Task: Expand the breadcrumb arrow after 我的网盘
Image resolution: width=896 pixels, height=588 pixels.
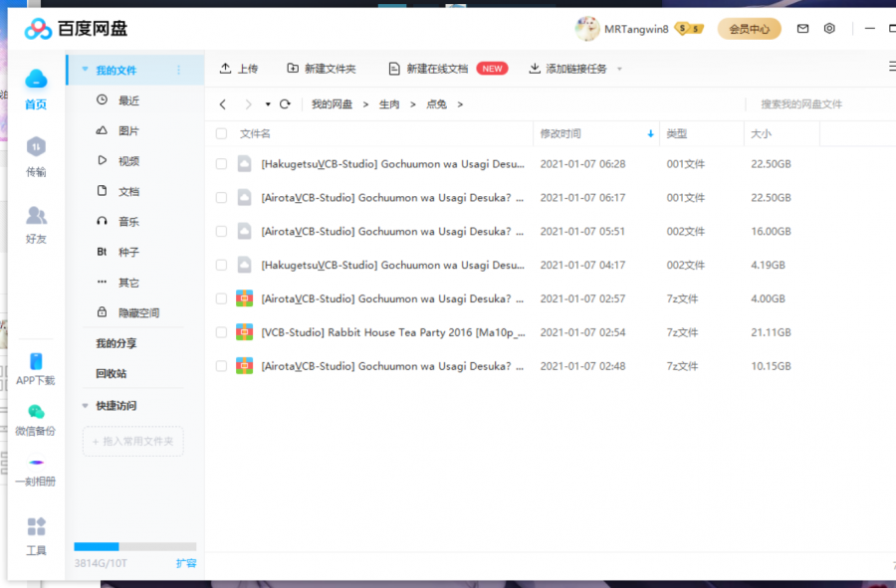Action: [365, 104]
